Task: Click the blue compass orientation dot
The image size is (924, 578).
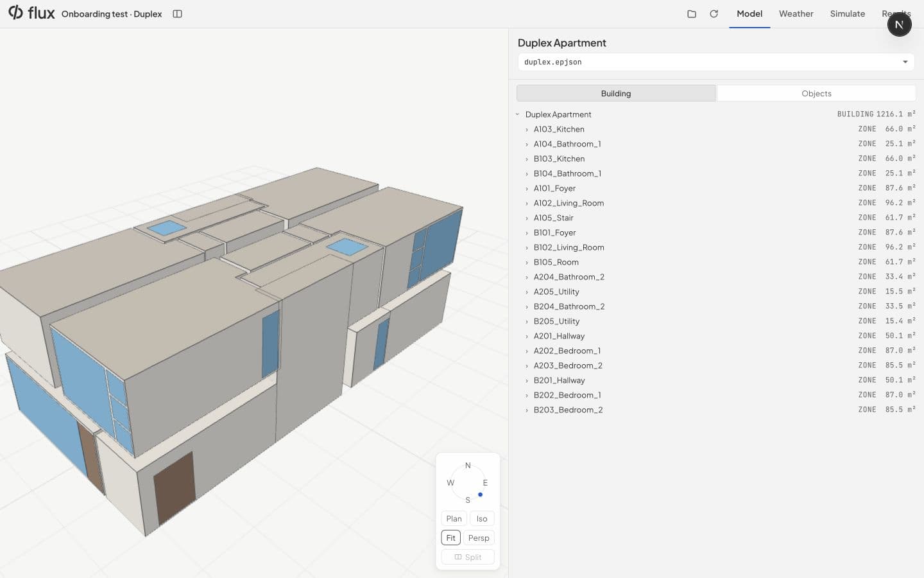Action: pos(480,495)
